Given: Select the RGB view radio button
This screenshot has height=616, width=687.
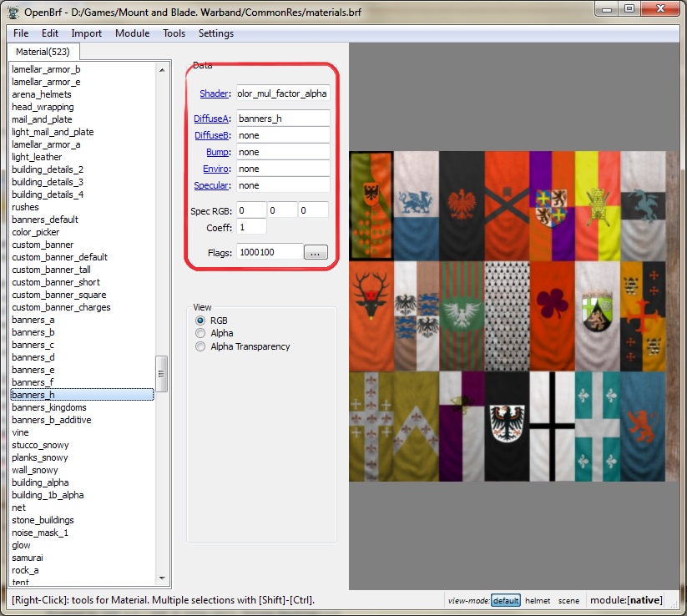Looking at the screenshot, I should (x=200, y=321).
